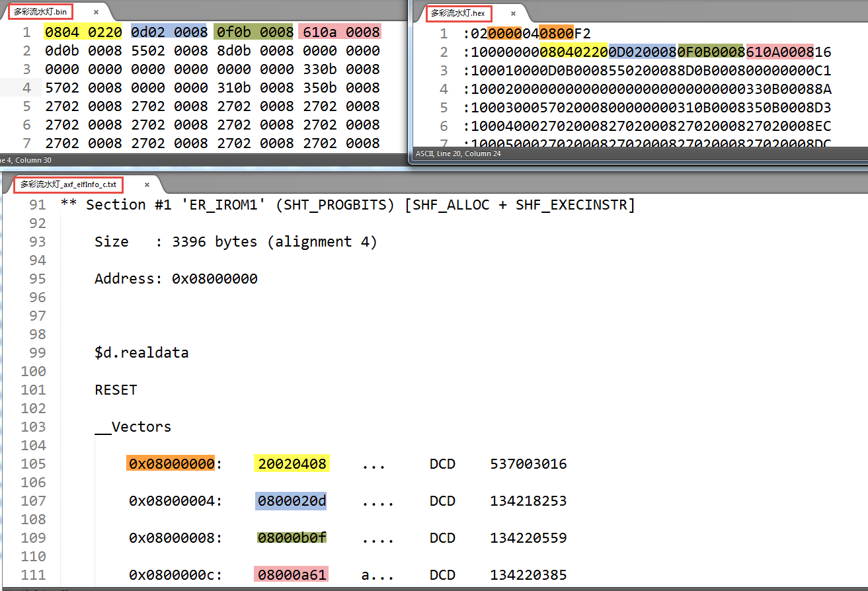
Task: Click "ASCII, Line 20, Column 24" status
Action: [457, 153]
